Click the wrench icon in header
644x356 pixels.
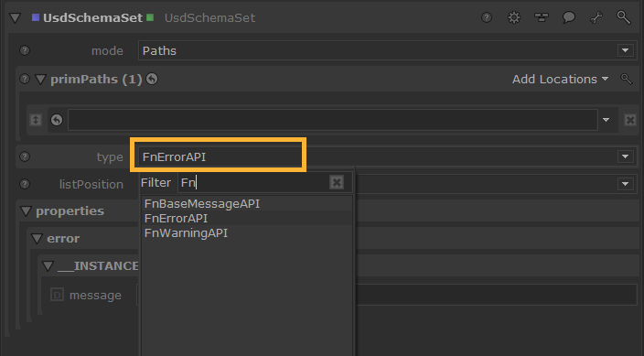click(596, 17)
